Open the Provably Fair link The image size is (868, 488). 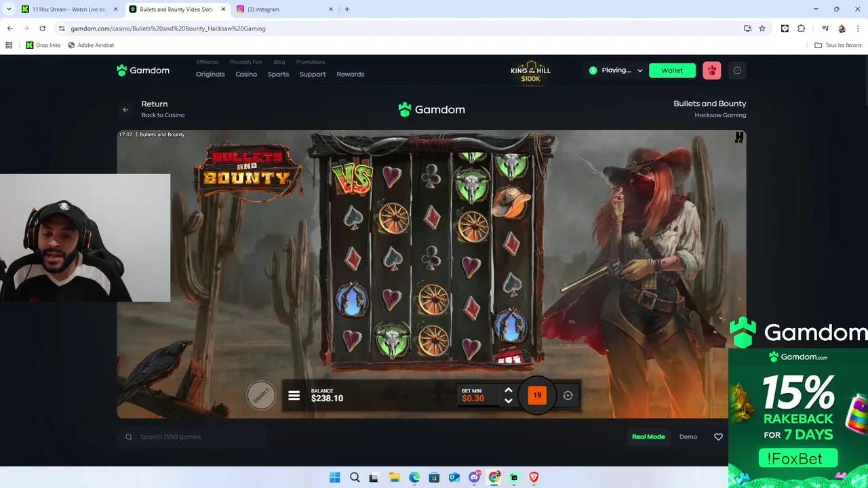[x=245, y=62]
